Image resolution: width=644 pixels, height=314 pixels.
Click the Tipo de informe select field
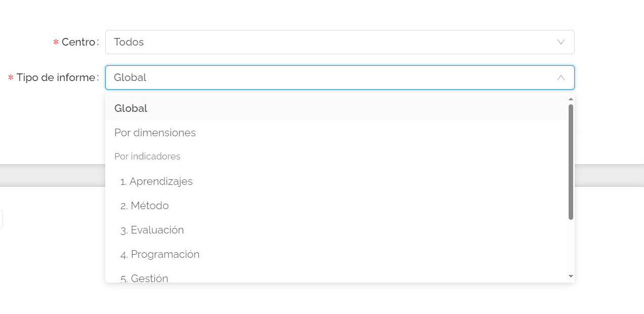[x=340, y=77]
